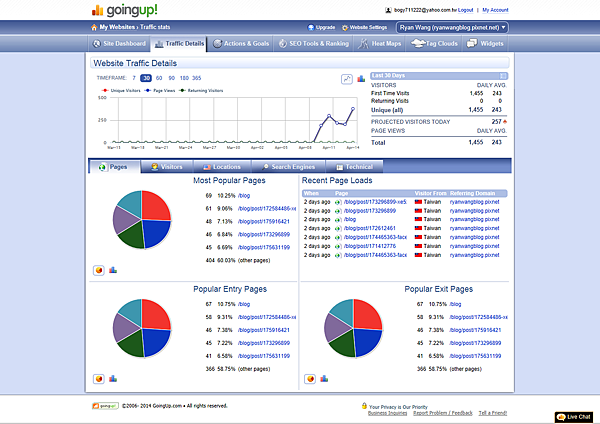Switch to the Visitors sub-tab

[x=167, y=167]
